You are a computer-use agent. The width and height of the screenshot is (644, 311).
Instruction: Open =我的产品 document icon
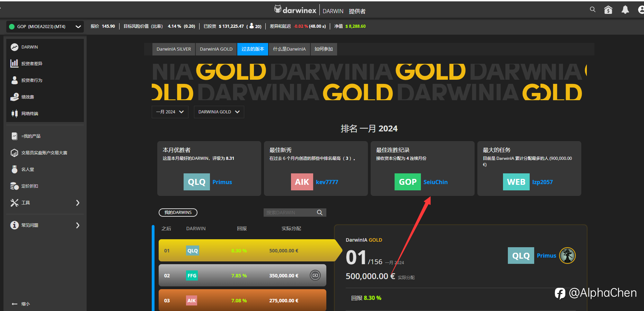(14, 136)
